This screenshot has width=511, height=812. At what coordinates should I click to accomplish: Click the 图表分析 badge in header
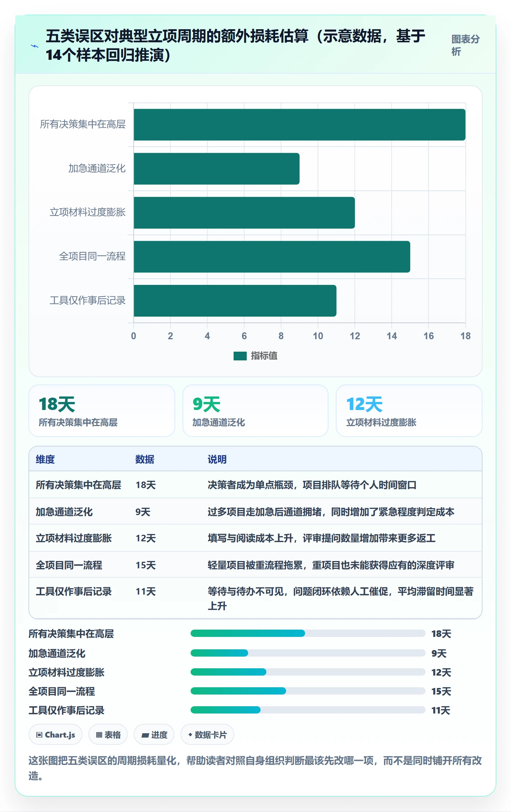tap(465, 46)
